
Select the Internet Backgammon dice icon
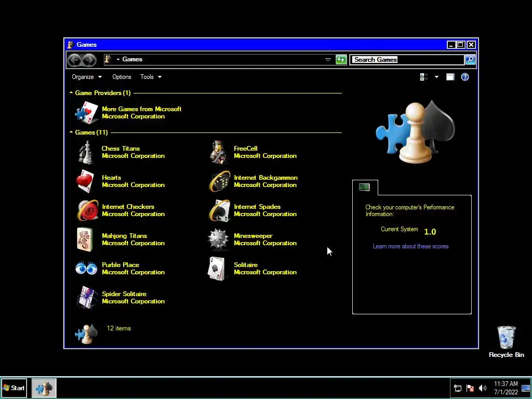[220, 181]
